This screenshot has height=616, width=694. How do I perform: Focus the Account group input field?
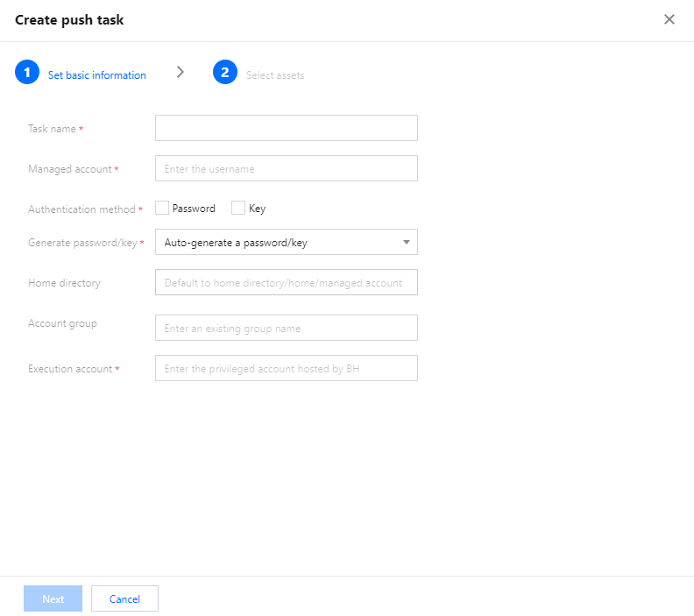[x=286, y=328]
